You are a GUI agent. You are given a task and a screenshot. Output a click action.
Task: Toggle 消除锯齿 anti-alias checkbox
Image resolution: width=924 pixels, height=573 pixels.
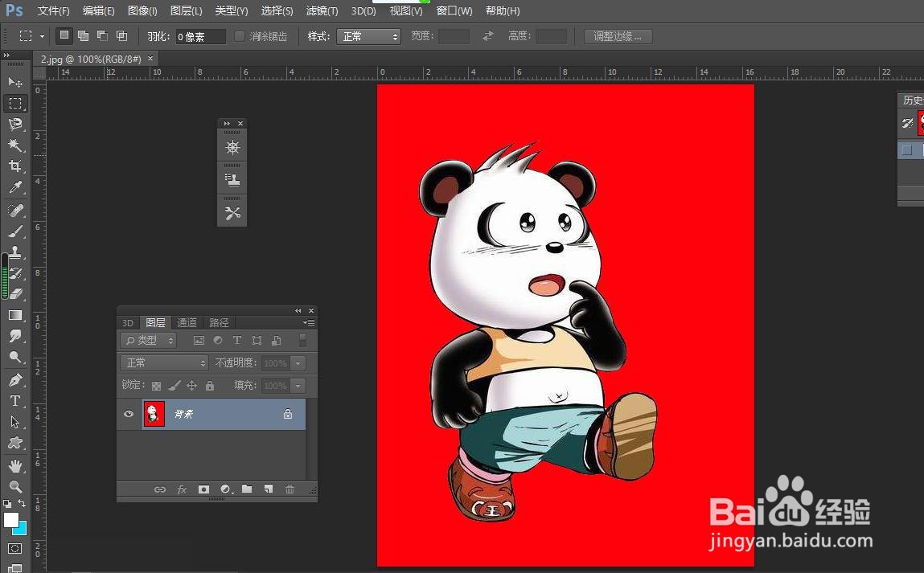(240, 36)
